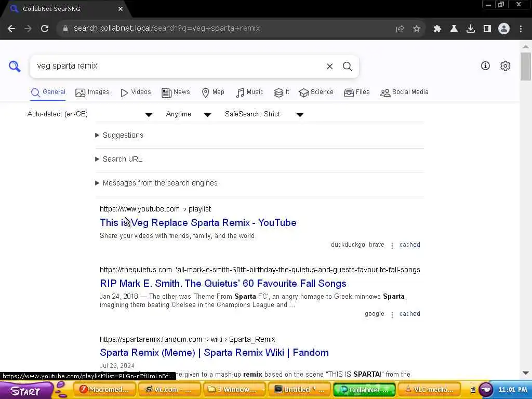Switch to the Files category
The width and height of the screenshot is (532, 399).
[x=356, y=92]
